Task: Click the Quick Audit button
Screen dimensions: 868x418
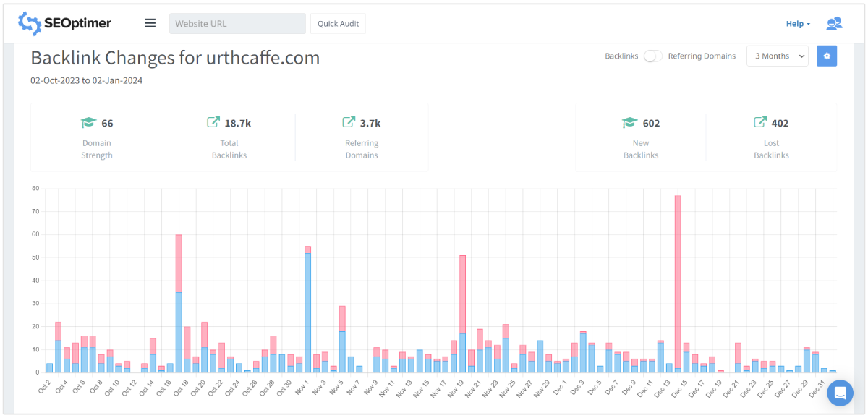Action: pos(338,23)
